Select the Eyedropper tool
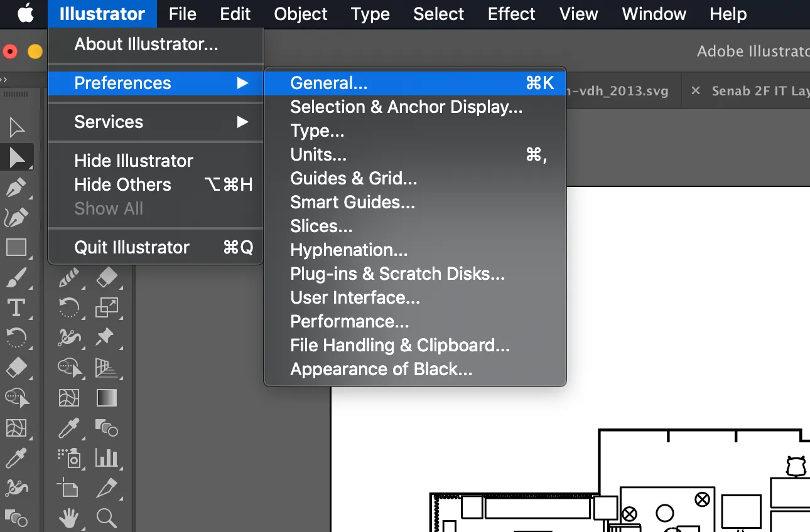The width and height of the screenshot is (810, 532). point(69,429)
